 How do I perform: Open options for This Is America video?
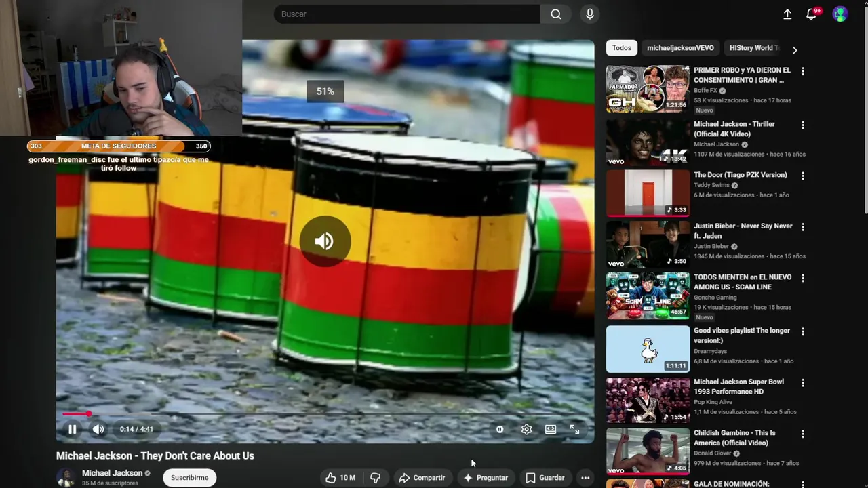[803, 434]
